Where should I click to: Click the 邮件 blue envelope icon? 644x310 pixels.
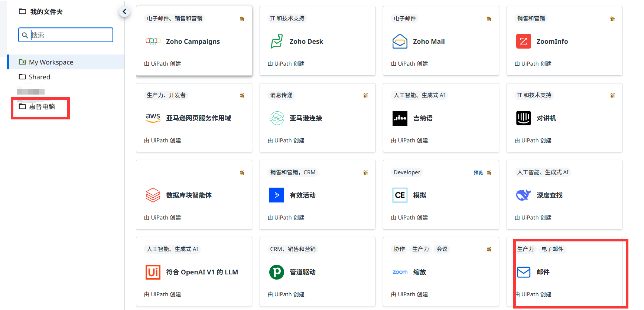(x=524, y=272)
